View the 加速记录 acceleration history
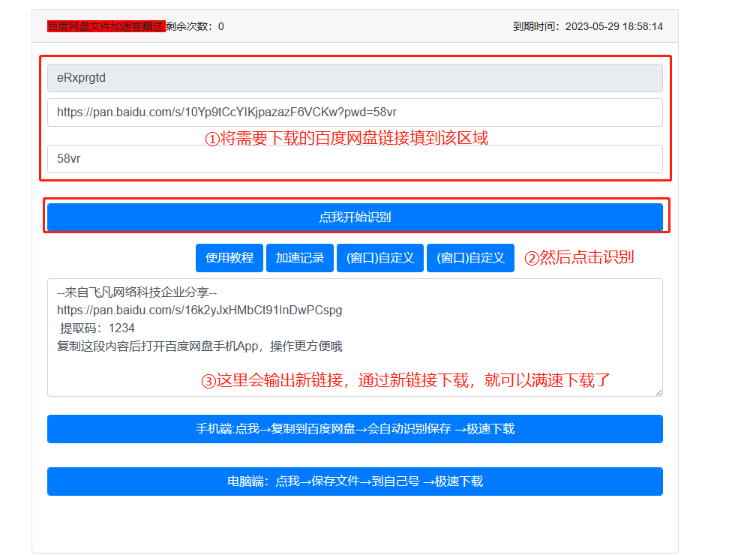Screen dimensions: 756x555 pos(299,257)
